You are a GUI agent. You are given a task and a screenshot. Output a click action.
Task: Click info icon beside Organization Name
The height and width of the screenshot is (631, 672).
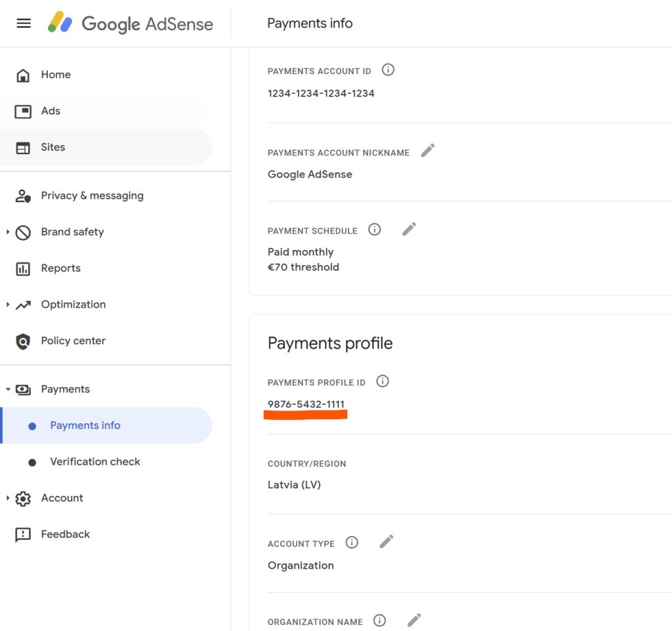[379, 621]
